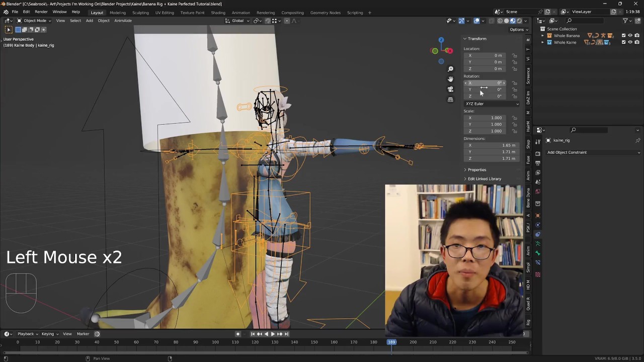
Task: Expand the Whole Kaine collection
Action: point(542,42)
